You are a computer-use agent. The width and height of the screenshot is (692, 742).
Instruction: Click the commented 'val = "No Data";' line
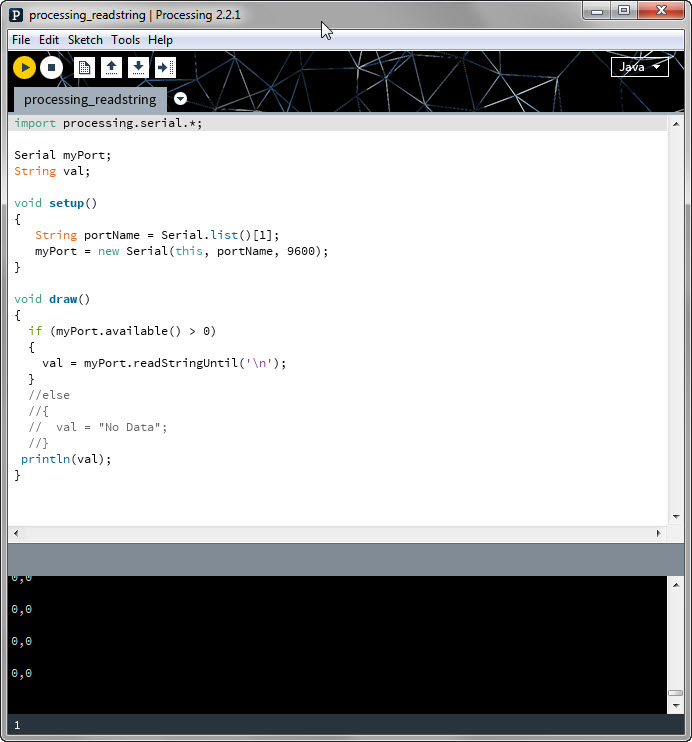click(98, 427)
